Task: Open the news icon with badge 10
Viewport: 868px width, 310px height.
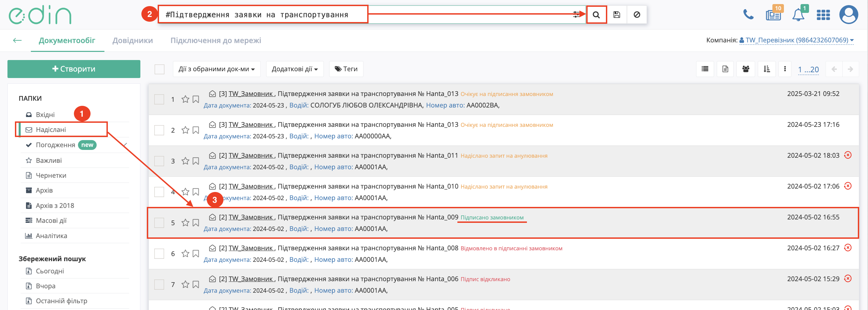Action: (773, 15)
